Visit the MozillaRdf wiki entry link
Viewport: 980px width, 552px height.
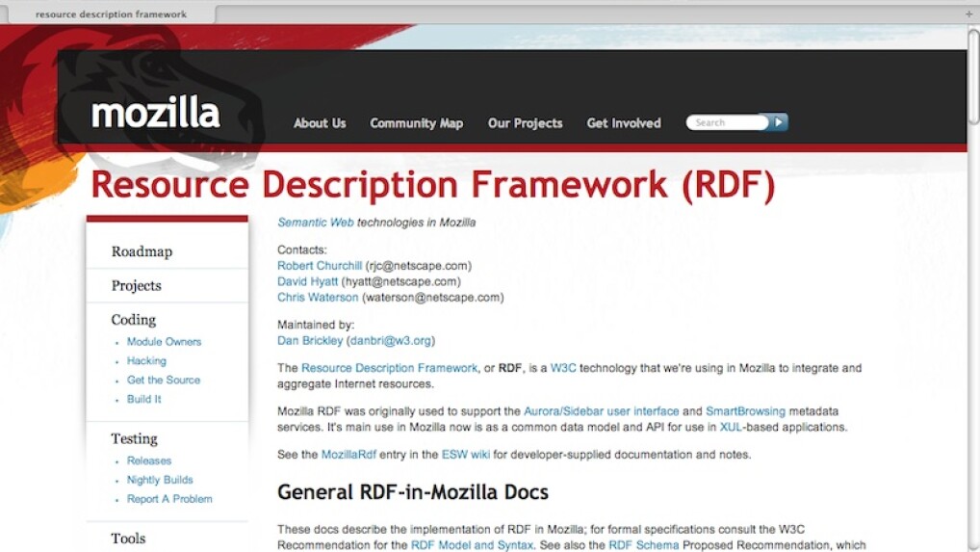point(348,455)
